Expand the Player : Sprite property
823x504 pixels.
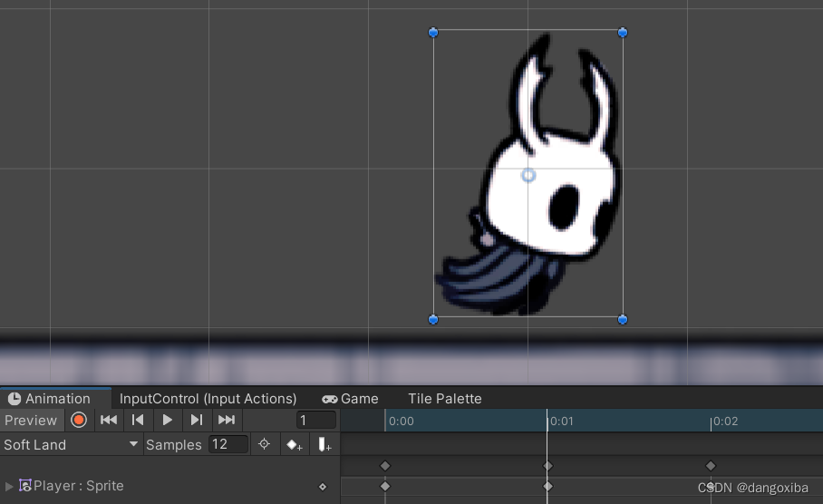8,486
